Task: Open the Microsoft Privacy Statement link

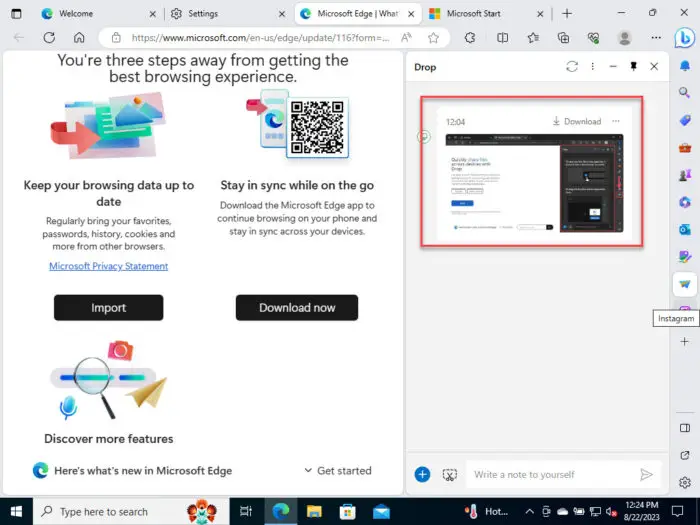Action: (x=108, y=266)
